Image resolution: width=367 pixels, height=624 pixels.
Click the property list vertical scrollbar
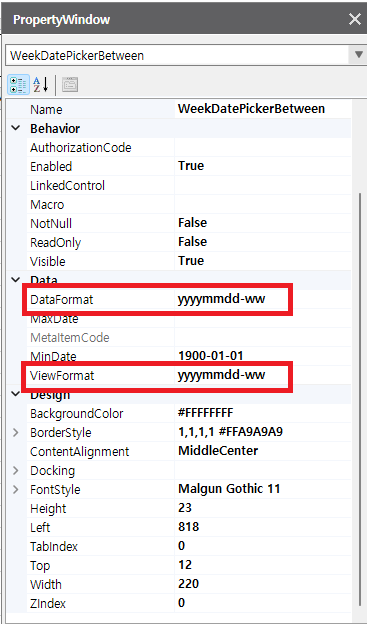point(360,406)
